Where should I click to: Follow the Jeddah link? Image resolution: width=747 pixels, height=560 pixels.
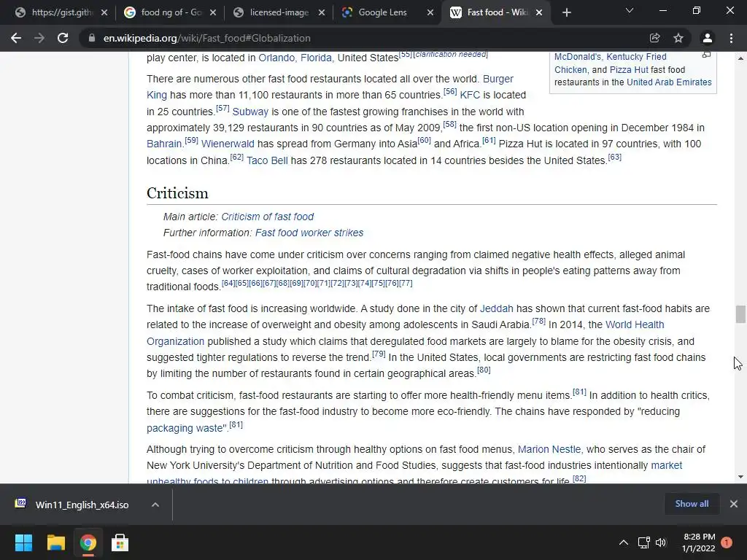pos(496,308)
